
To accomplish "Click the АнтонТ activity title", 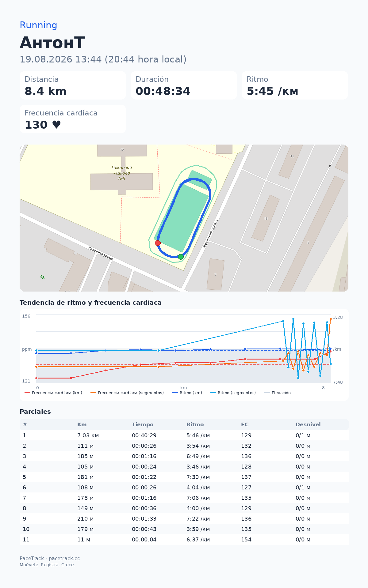I will 52,43.
